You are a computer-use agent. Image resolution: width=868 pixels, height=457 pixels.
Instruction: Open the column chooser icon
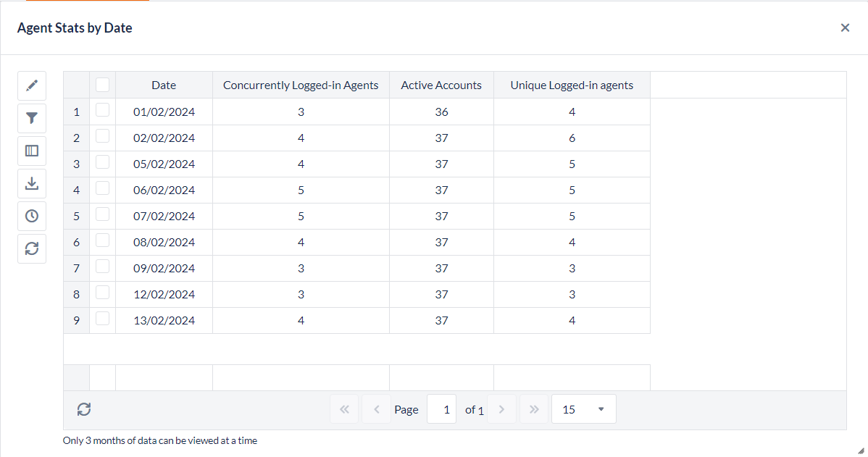pos(31,150)
